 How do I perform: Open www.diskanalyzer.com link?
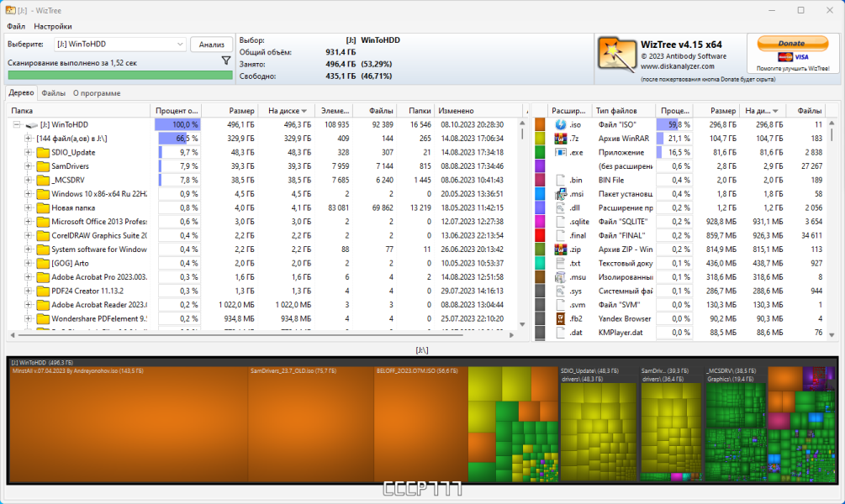click(678, 66)
